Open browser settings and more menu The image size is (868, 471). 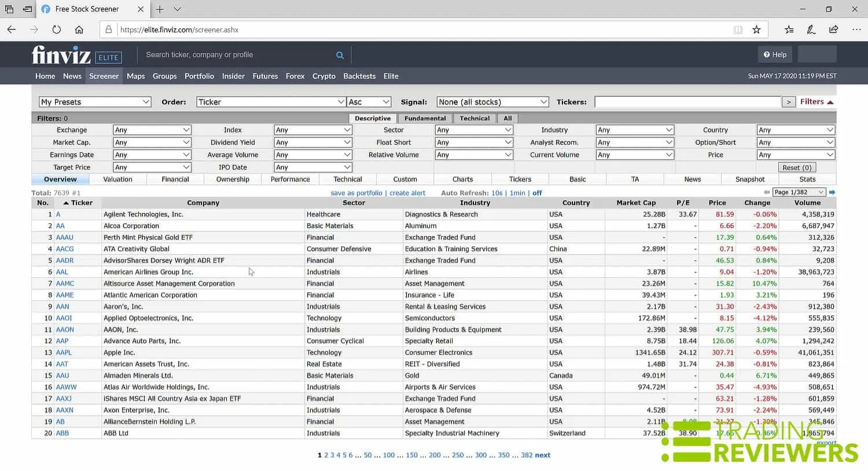click(856, 30)
